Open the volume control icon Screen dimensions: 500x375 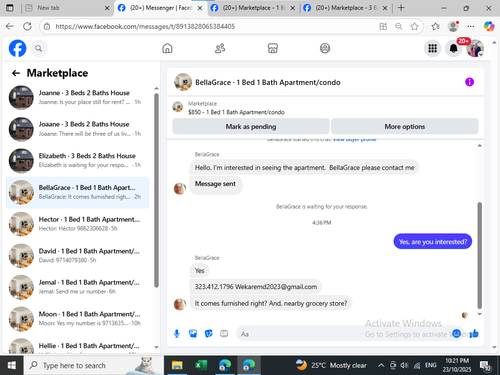coord(405,365)
